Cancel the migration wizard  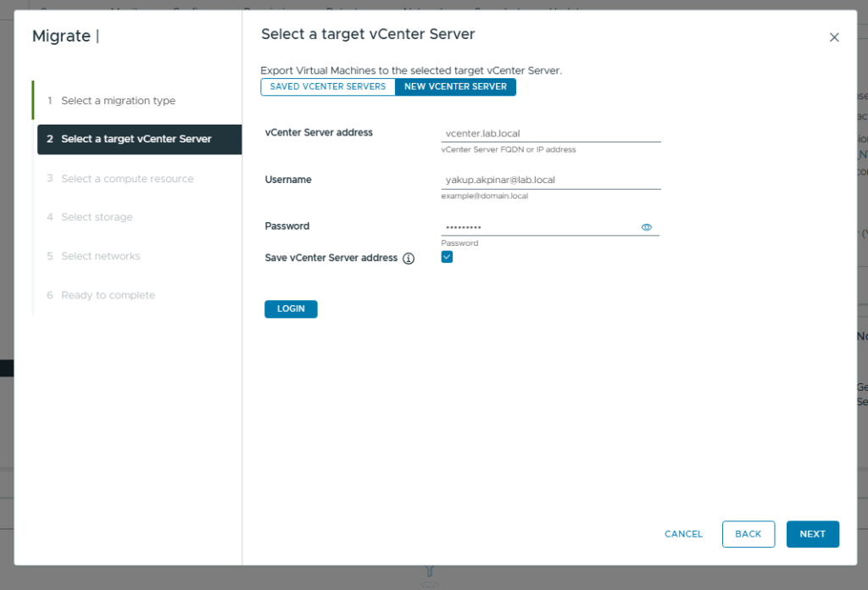(683, 534)
